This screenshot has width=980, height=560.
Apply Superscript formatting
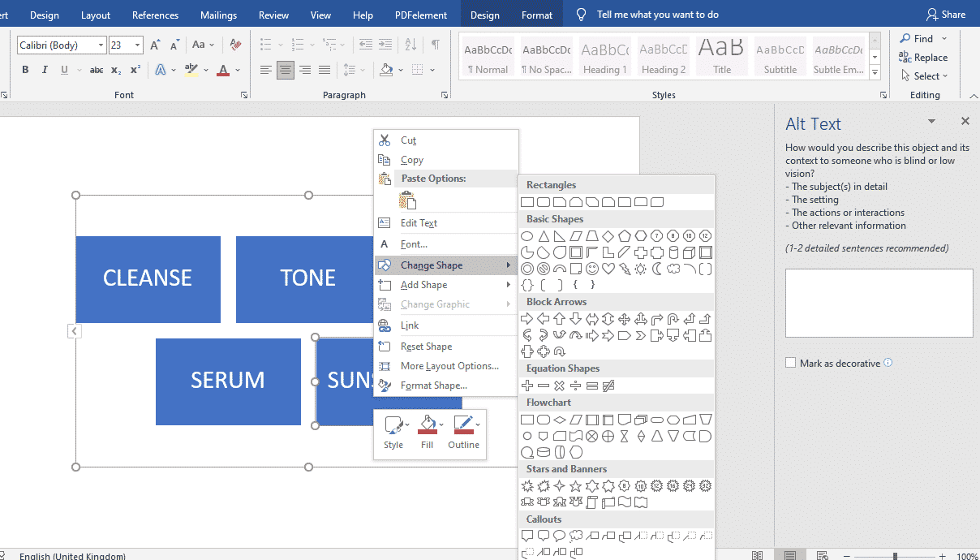tap(133, 69)
